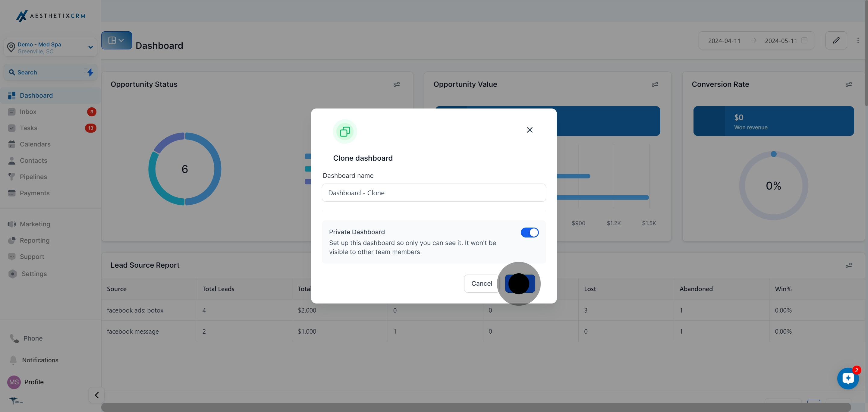The width and height of the screenshot is (868, 412).
Task: Open the dashboard layout switcher dropdown
Action: [x=116, y=40]
